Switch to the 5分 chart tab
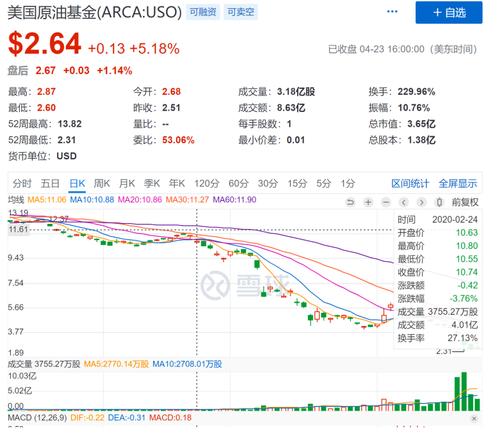Screen dimensions: 504x428 pos(323,184)
